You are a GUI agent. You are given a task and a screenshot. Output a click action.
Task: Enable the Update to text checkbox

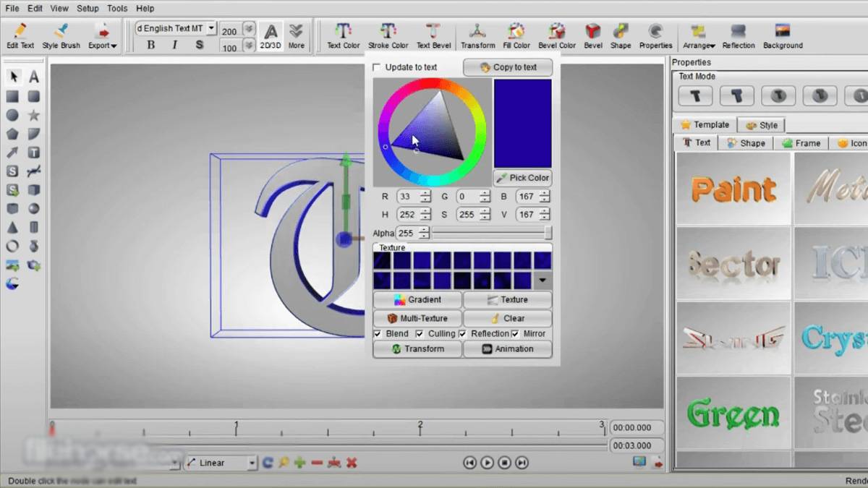[x=376, y=67]
